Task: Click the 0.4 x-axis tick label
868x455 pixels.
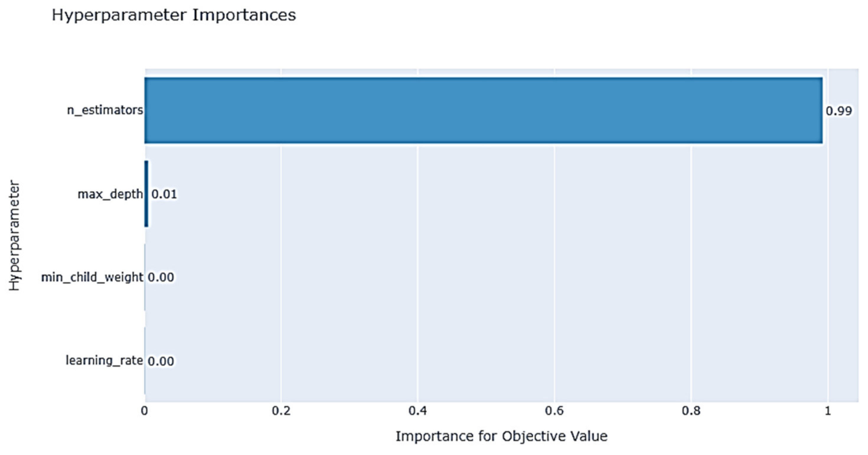Action: [x=417, y=411]
